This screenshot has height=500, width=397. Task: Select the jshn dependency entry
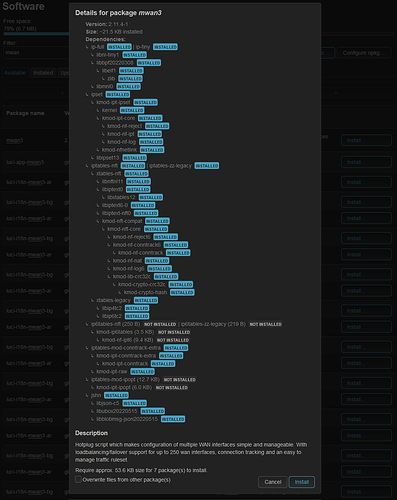[x=96, y=395]
